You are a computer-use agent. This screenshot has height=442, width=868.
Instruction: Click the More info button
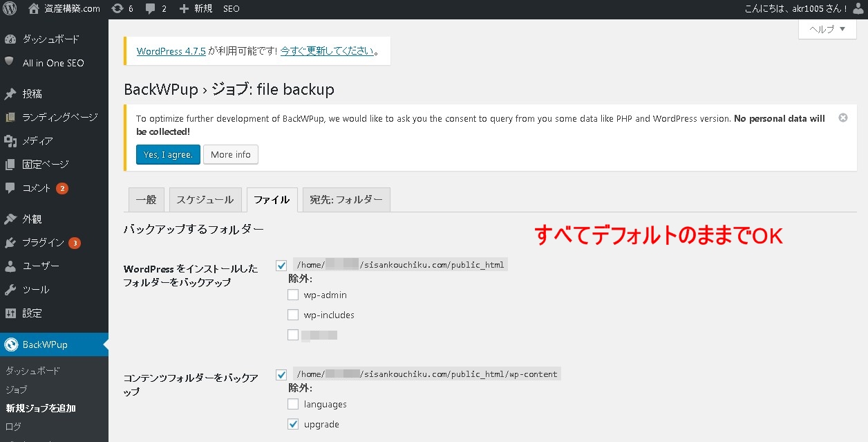[231, 154]
